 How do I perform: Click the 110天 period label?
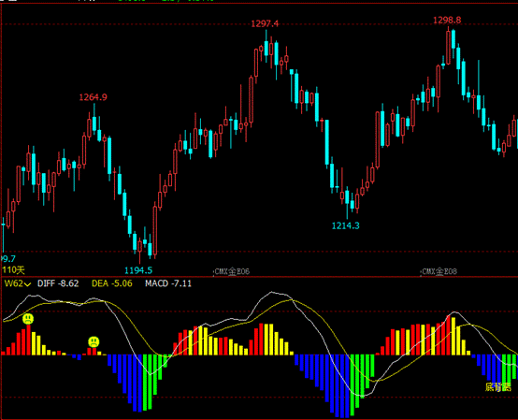click(x=13, y=270)
